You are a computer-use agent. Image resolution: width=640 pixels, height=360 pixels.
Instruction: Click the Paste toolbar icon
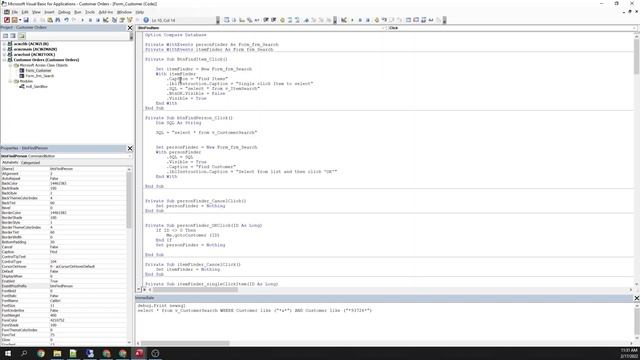coord(50,20)
